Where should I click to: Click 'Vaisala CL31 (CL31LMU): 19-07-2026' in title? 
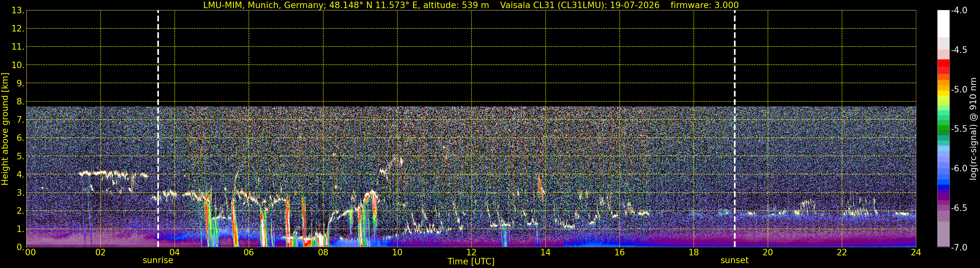pyautogui.click(x=580, y=5)
